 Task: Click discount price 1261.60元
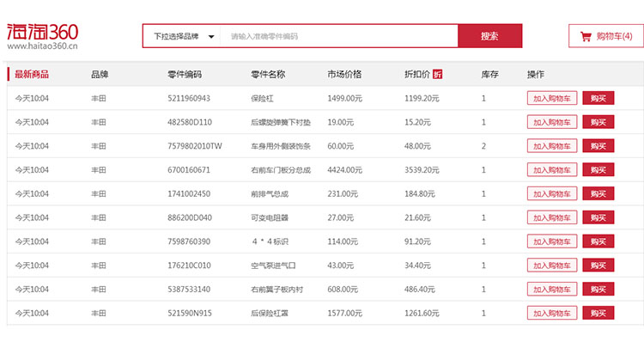click(x=422, y=313)
